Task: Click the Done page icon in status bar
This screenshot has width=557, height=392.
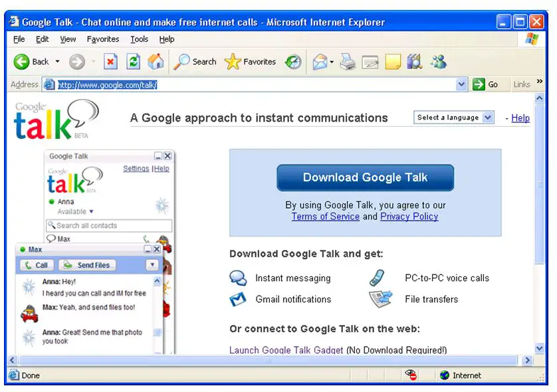Action: click(x=14, y=375)
